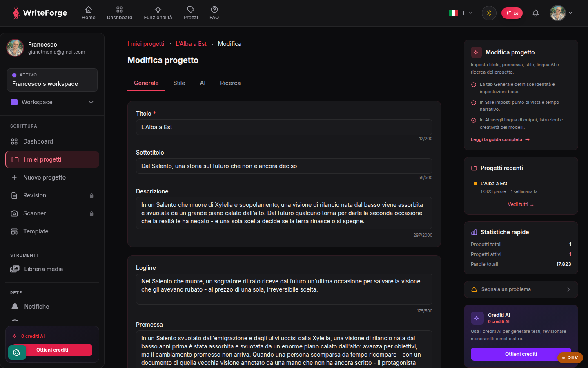Viewport: 588px width, 368px height.
Task: Click I miei progetti breadcrumb link
Action: pyautogui.click(x=146, y=44)
